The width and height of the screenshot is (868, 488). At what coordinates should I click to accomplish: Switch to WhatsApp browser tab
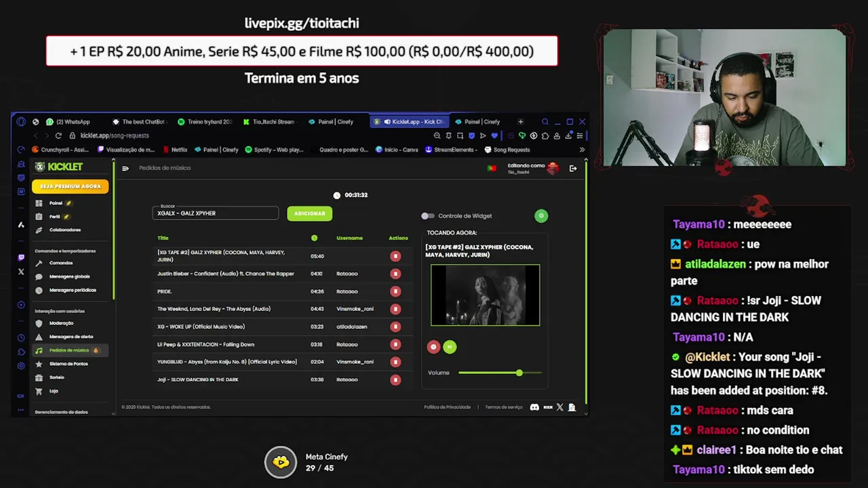pyautogui.click(x=68, y=122)
